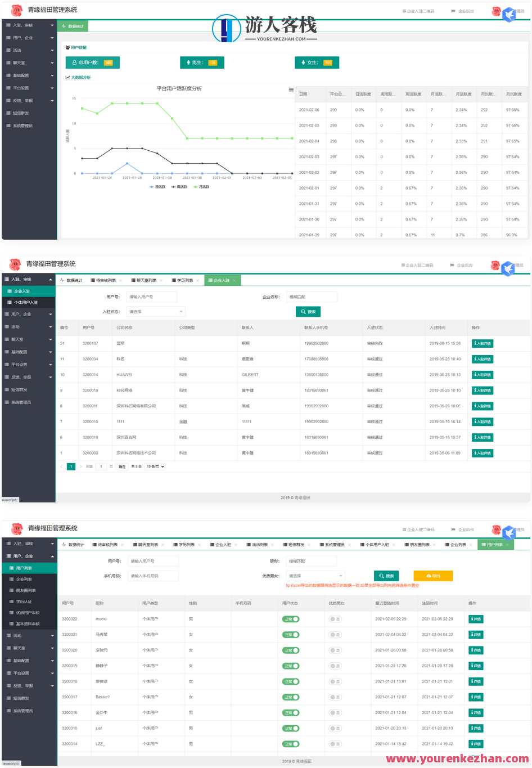The height and width of the screenshot is (768, 532).
Task: Close the 学历列表 tab in enterprise page
Action: coord(199,280)
